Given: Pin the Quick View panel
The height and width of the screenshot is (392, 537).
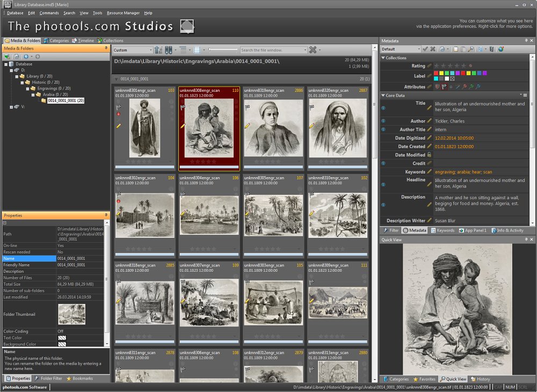Looking at the screenshot, I should click(526, 239).
